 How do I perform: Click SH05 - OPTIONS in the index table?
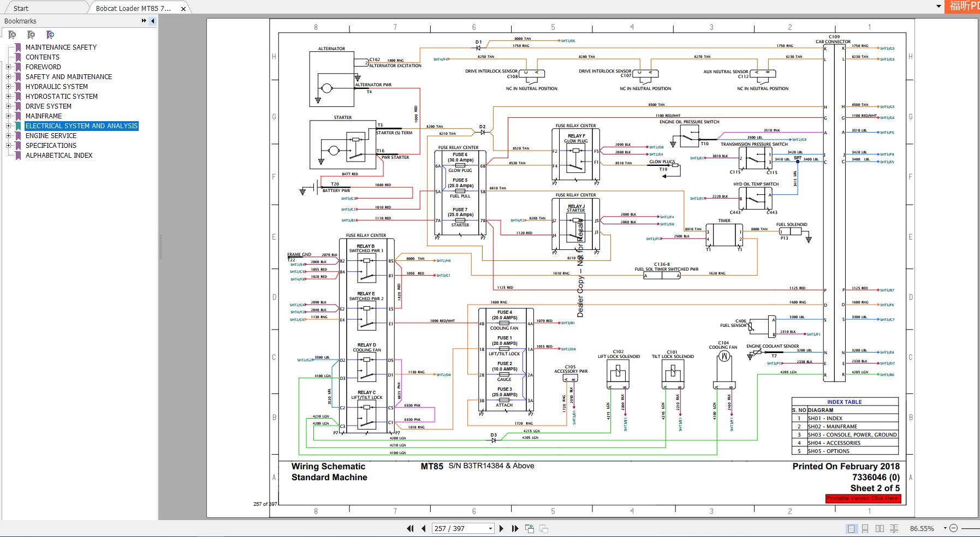[829, 451]
